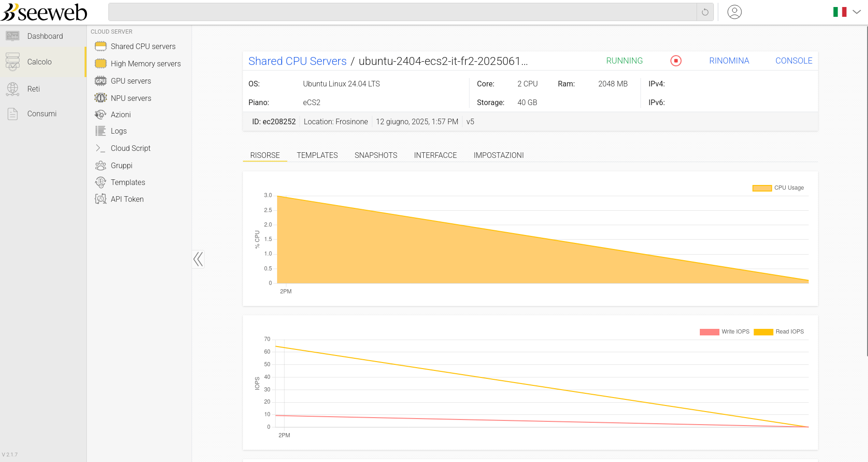Click the Templates icon
The width and height of the screenshot is (868, 462).
(x=100, y=182)
